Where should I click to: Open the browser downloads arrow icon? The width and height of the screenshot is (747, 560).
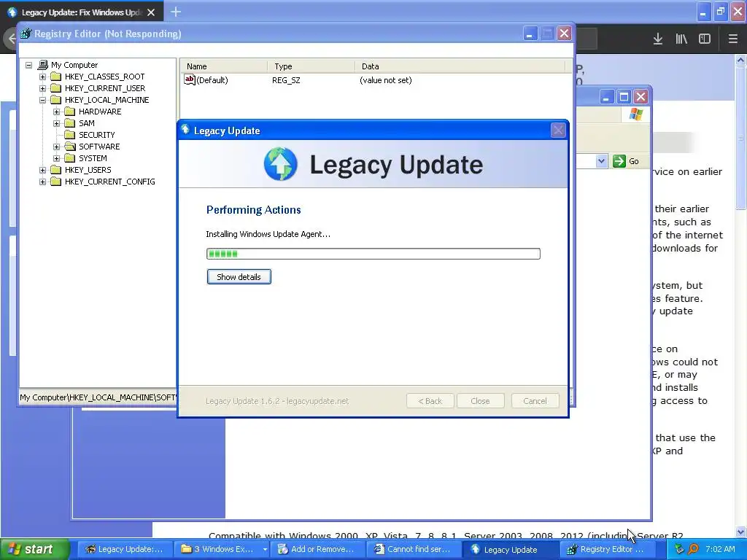658,39
